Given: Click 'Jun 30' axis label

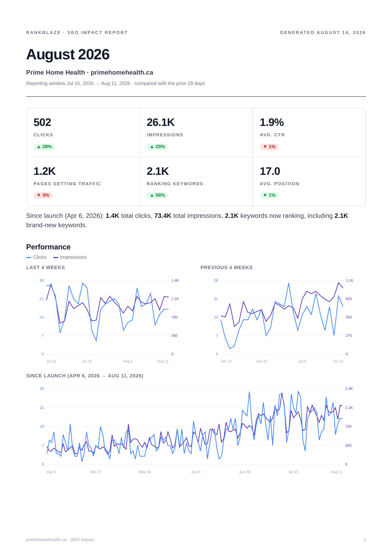Looking at the screenshot, I should [245, 472].
